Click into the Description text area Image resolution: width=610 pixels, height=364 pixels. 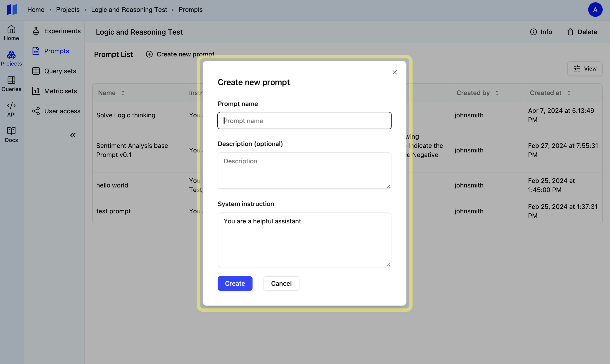[x=304, y=170]
